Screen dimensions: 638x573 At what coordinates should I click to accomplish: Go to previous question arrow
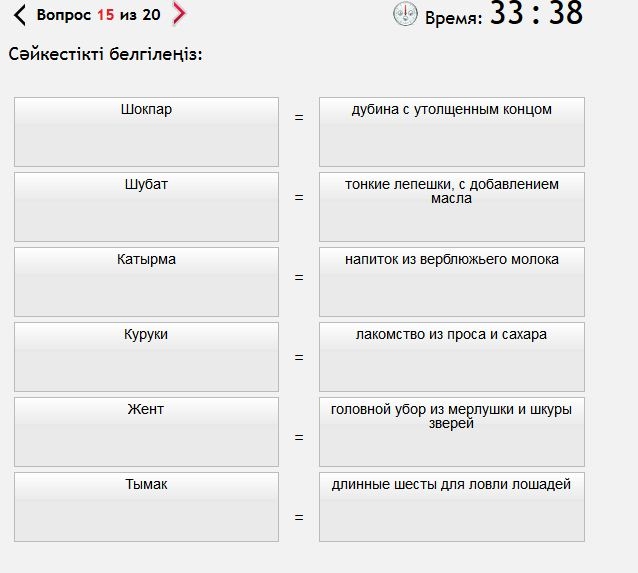pyautogui.click(x=20, y=15)
